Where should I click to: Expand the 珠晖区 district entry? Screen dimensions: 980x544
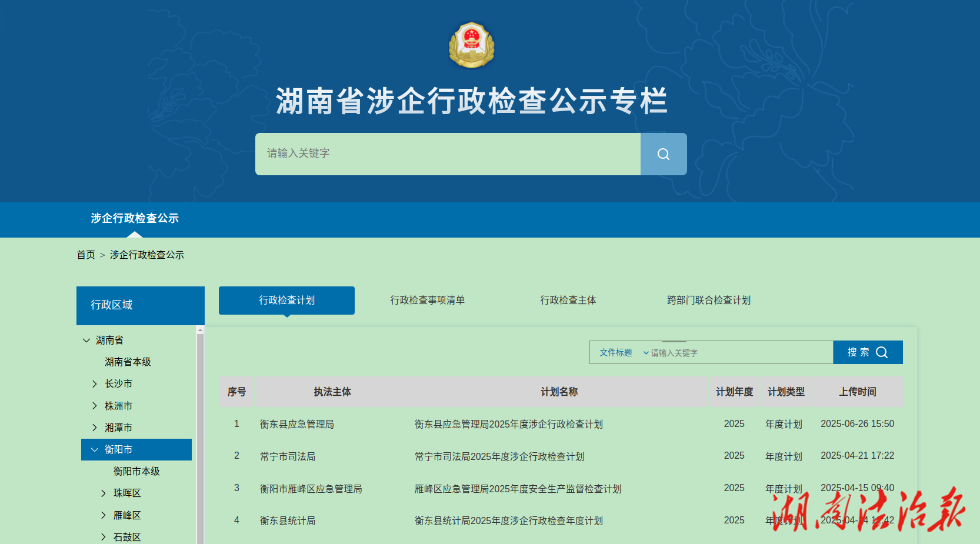click(x=104, y=493)
